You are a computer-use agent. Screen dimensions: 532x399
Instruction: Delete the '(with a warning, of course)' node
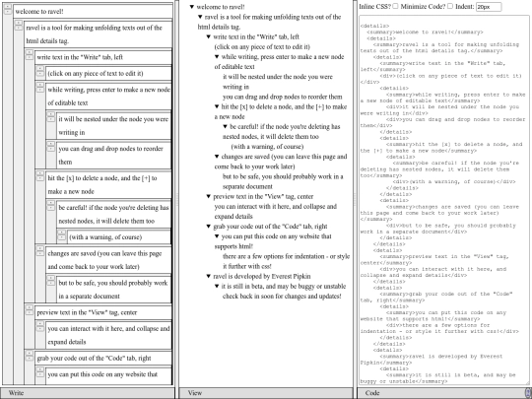(61, 233)
